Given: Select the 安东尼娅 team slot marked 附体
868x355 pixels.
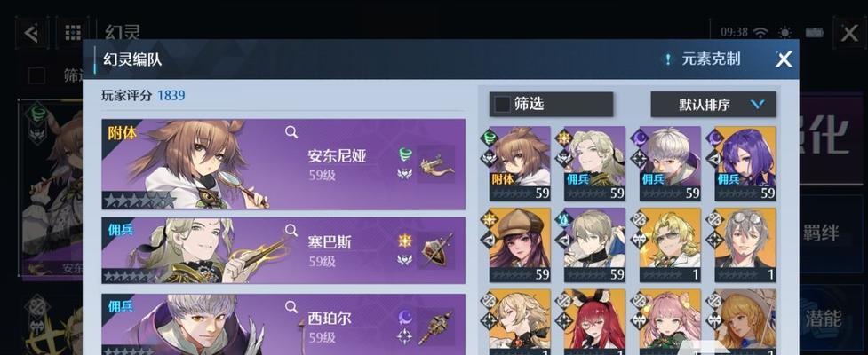Looking at the screenshot, I should [x=283, y=164].
